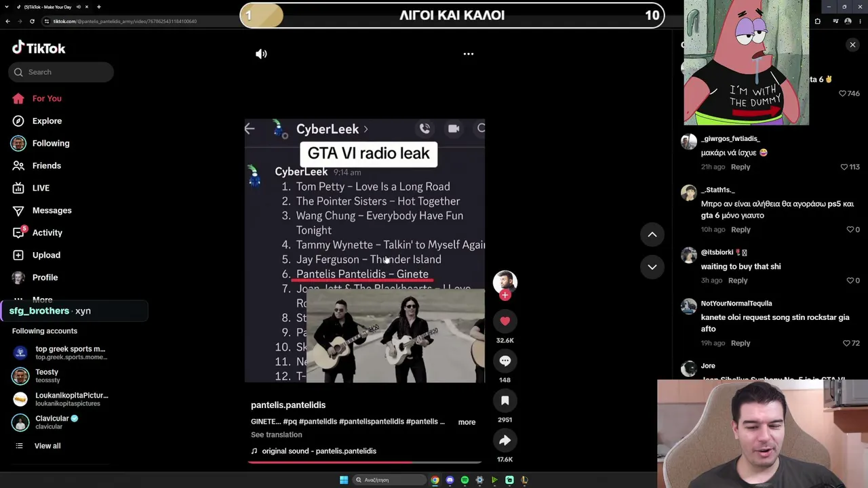Click See translation under the caption
Screen dimensions: 868x488
pyautogui.click(x=276, y=434)
